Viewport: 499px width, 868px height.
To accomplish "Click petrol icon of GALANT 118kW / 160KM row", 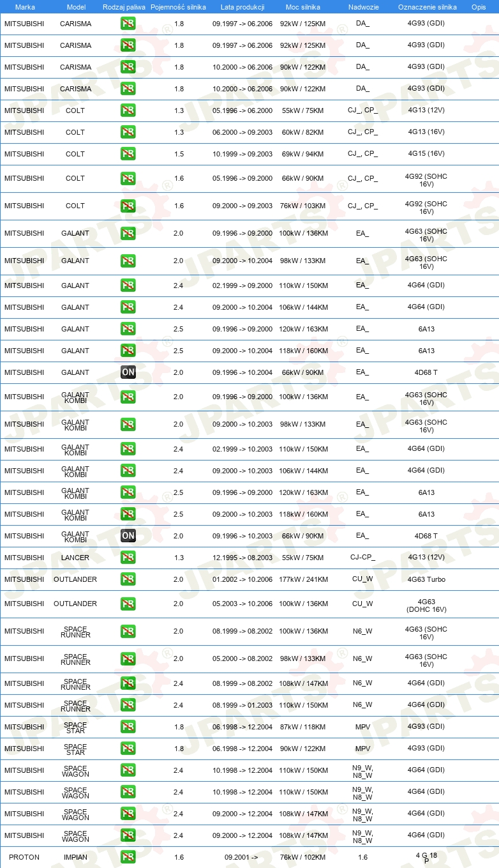I will click(128, 351).
